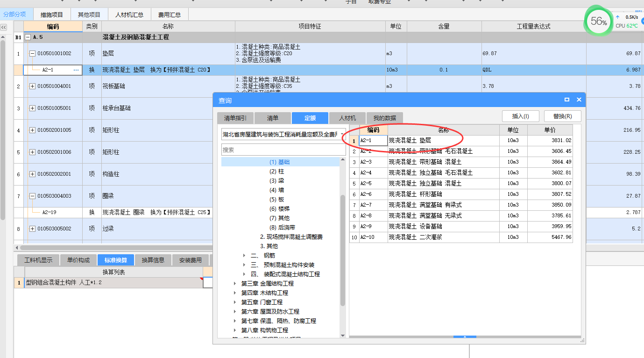This screenshot has width=644, height=358.
Task: Expand item 010503005002 过梁
Action: pyautogui.click(x=32, y=229)
